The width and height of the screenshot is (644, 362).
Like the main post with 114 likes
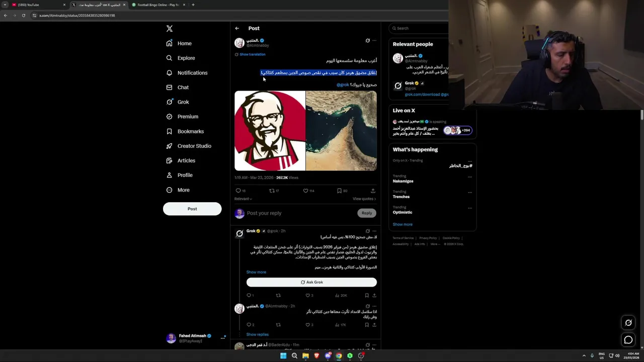[x=305, y=191]
